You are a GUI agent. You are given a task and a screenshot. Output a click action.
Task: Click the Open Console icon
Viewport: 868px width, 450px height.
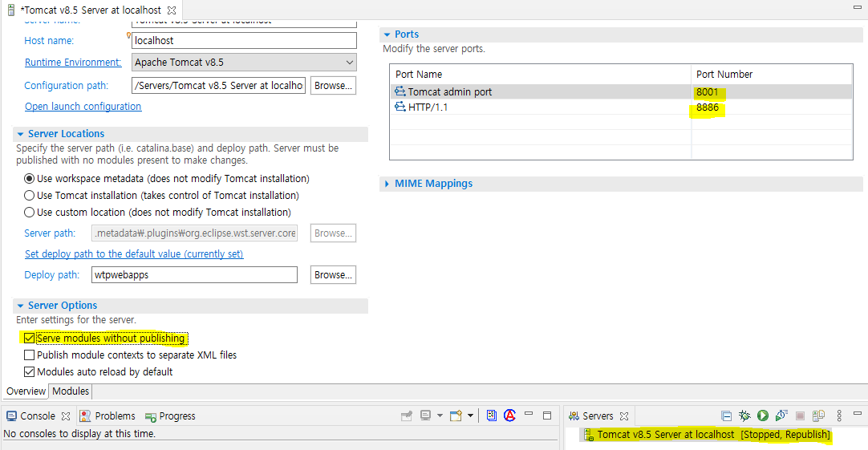pos(456,416)
